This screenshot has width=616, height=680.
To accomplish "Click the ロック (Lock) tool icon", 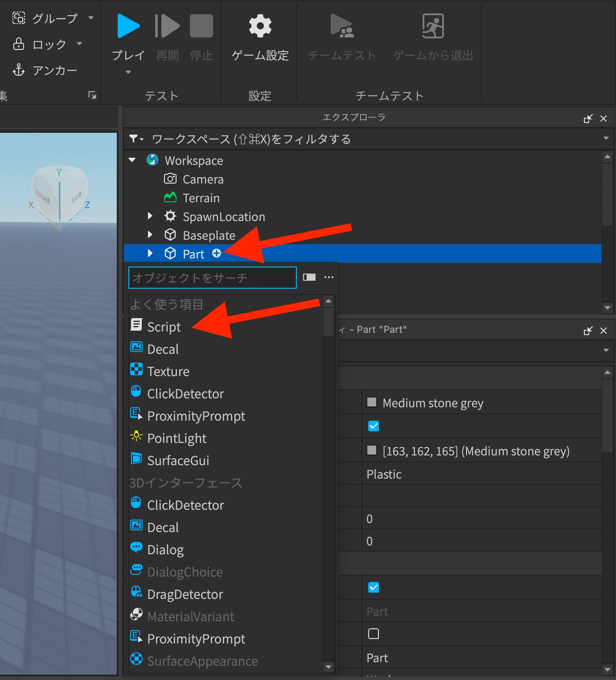I will (x=18, y=44).
